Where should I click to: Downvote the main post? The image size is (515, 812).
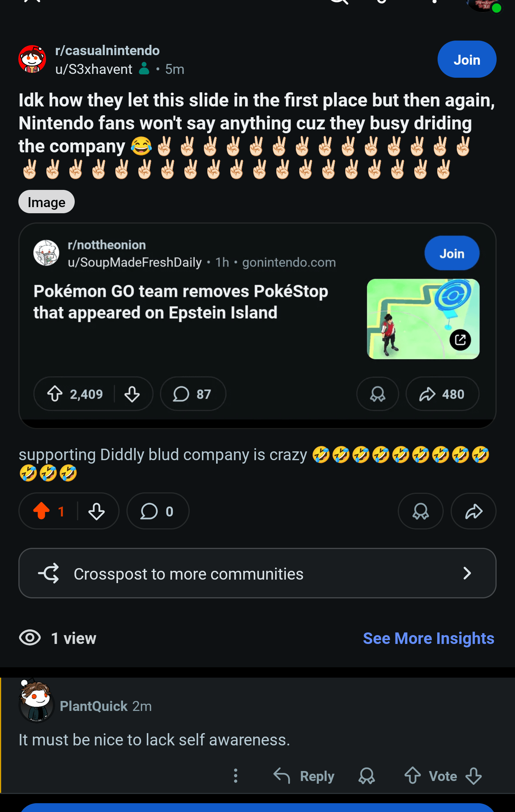pyautogui.click(x=97, y=511)
